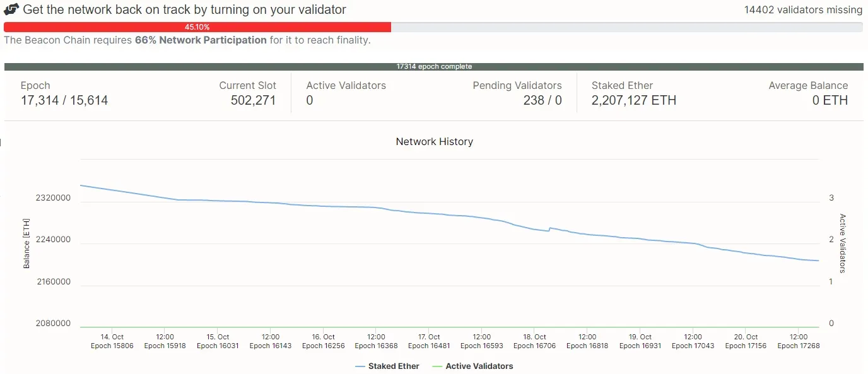Screen dimensions: 868x374
Task: Select the "14402 validators missing" text
Action: [x=803, y=10]
